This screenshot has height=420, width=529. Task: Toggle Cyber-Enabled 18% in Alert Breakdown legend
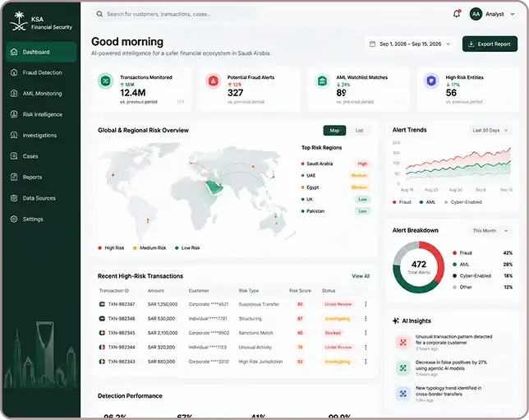[x=482, y=276]
